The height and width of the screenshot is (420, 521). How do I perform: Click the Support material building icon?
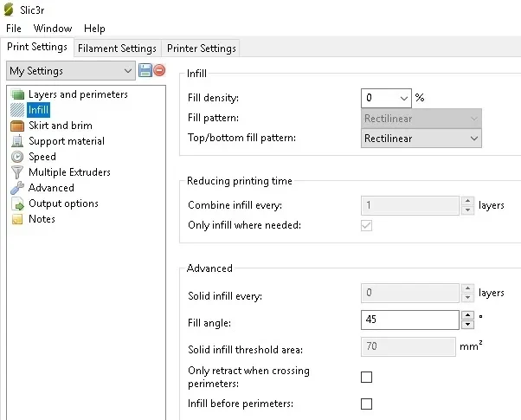17,141
